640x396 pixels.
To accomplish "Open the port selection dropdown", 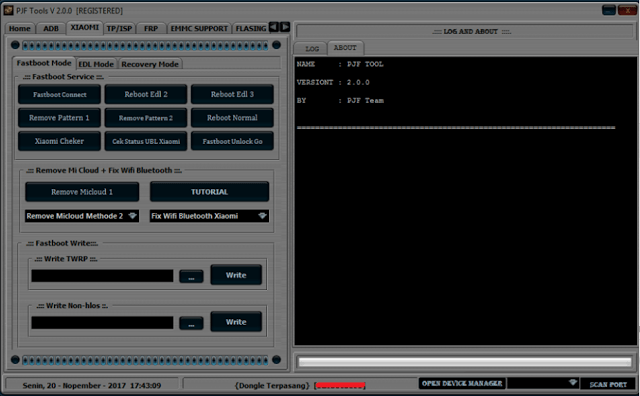I will [543, 383].
